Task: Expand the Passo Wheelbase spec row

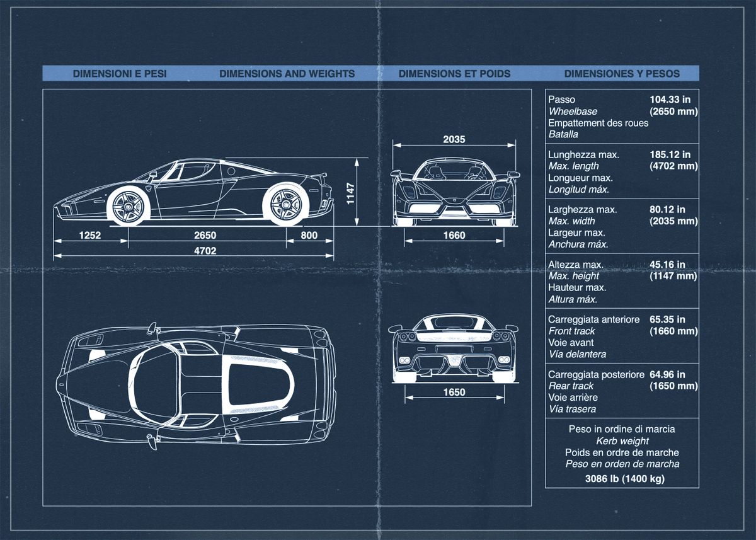Action: (x=621, y=117)
